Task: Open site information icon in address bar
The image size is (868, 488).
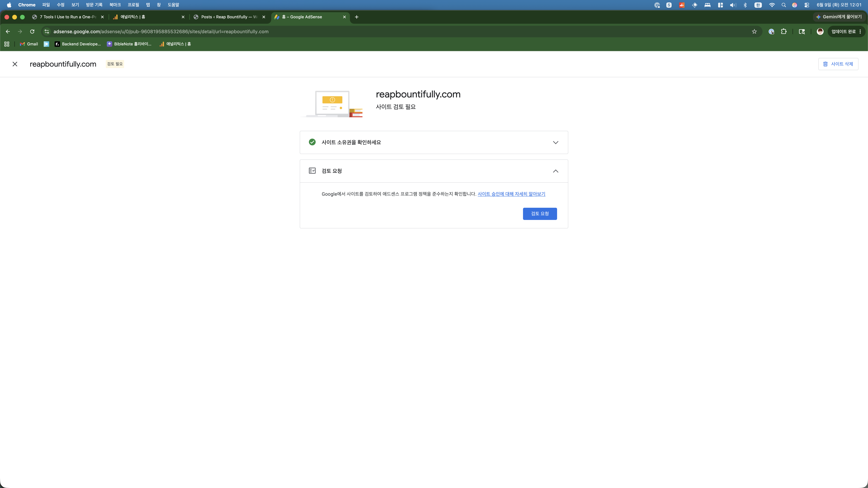Action: [x=47, y=32]
